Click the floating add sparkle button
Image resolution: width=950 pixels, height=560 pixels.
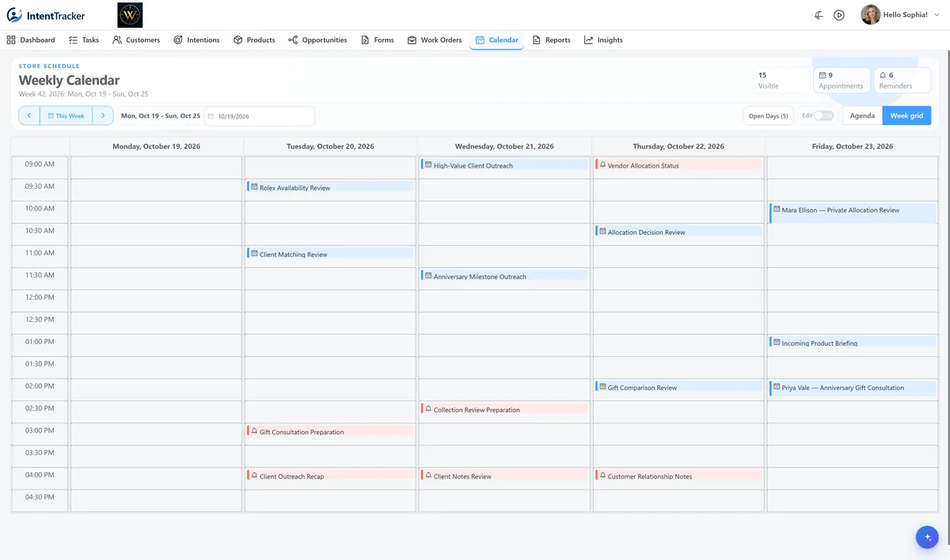[927, 537]
